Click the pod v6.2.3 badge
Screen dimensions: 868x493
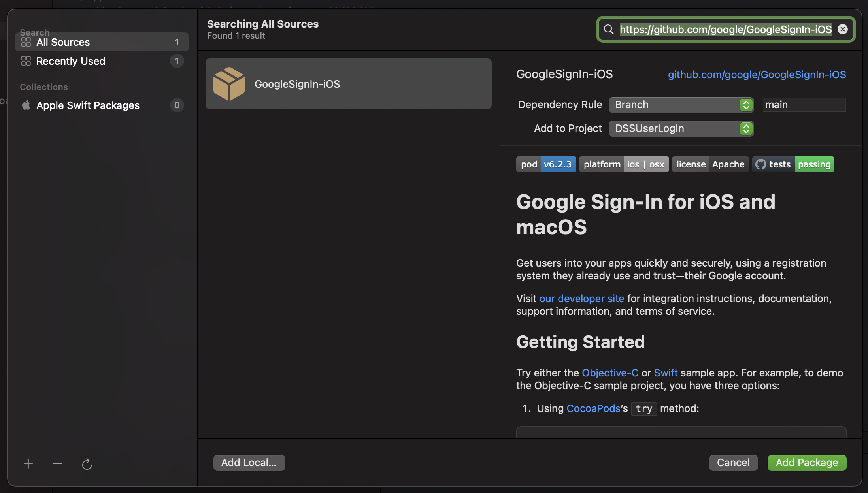point(546,164)
